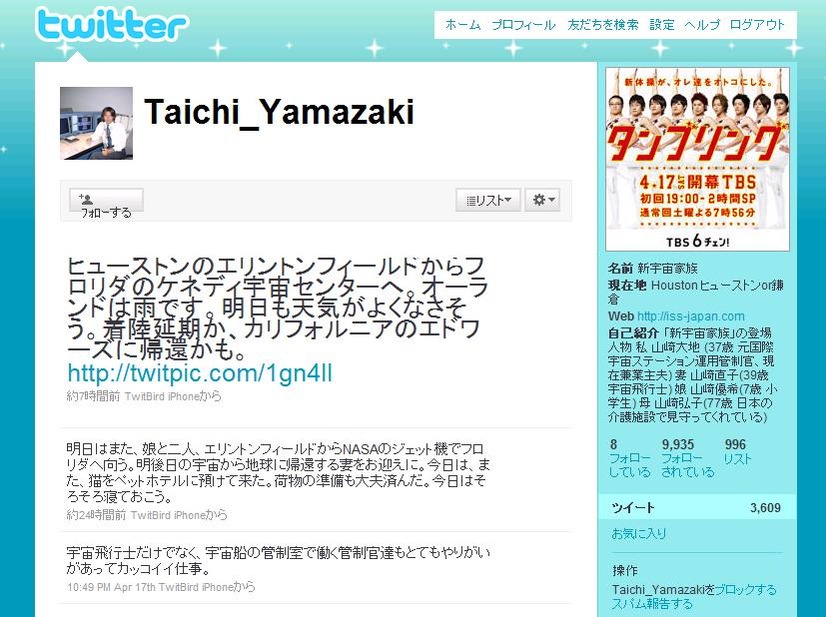Click the tweet beginning 明日はまた、娘と二人

tap(278, 473)
